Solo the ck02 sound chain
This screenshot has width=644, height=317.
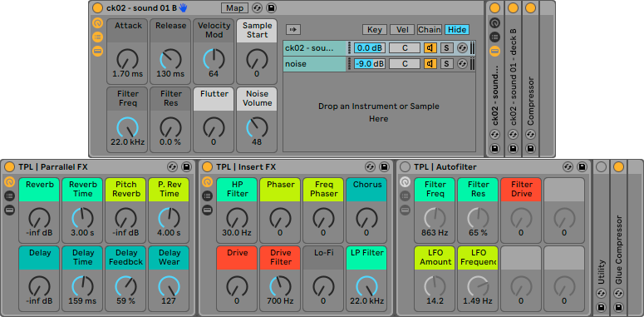(447, 48)
